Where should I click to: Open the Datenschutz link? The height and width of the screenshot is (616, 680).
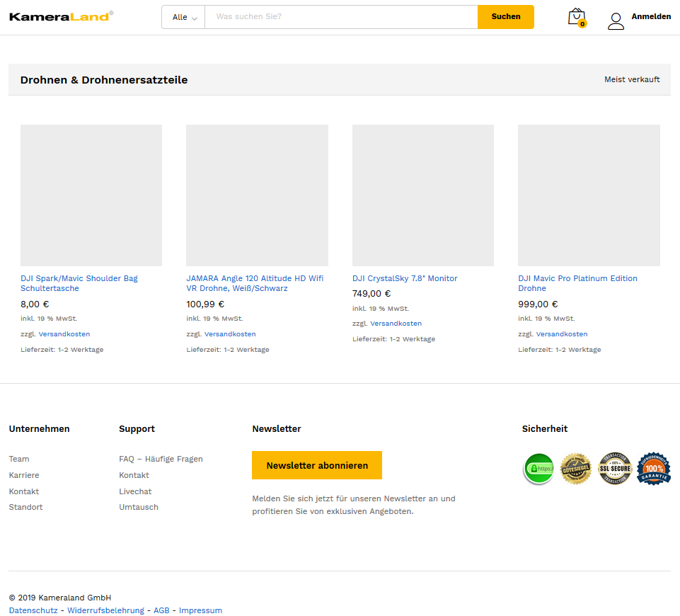33,610
